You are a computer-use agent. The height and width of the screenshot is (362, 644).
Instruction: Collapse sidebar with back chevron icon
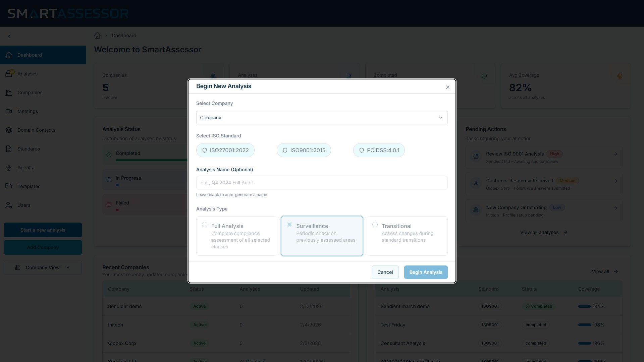[x=9, y=36]
